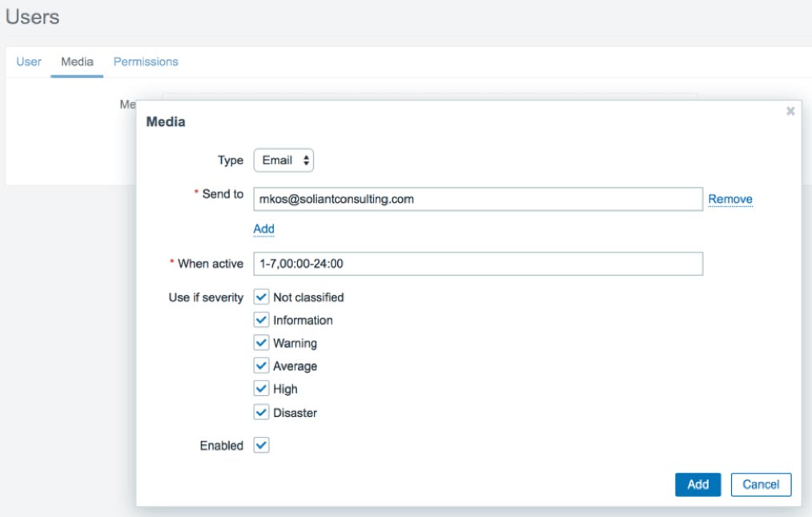Click the When active label
Screen dimensions: 812x517
pyautogui.click(x=211, y=264)
